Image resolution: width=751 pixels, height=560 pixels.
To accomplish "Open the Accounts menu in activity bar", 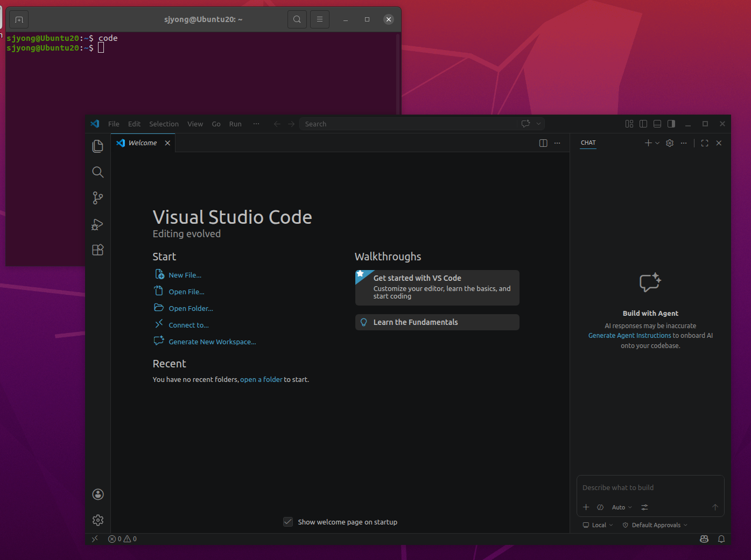I will pyautogui.click(x=98, y=494).
